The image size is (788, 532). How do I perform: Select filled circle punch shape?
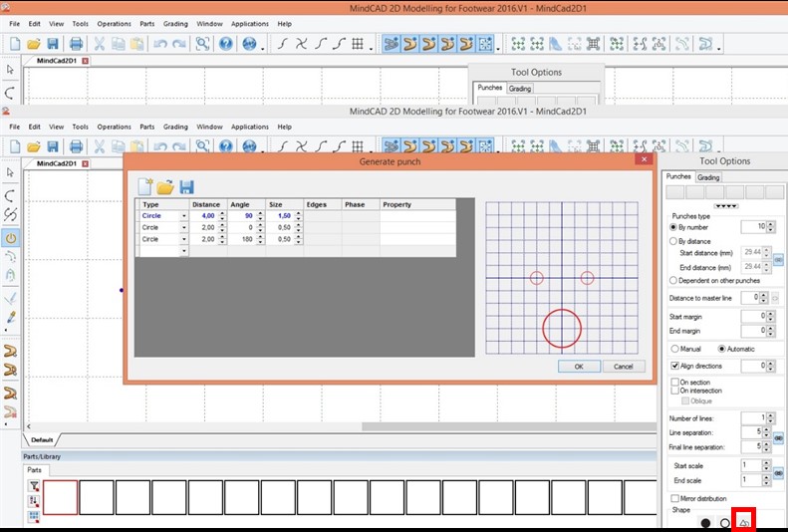click(x=705, y=523)
